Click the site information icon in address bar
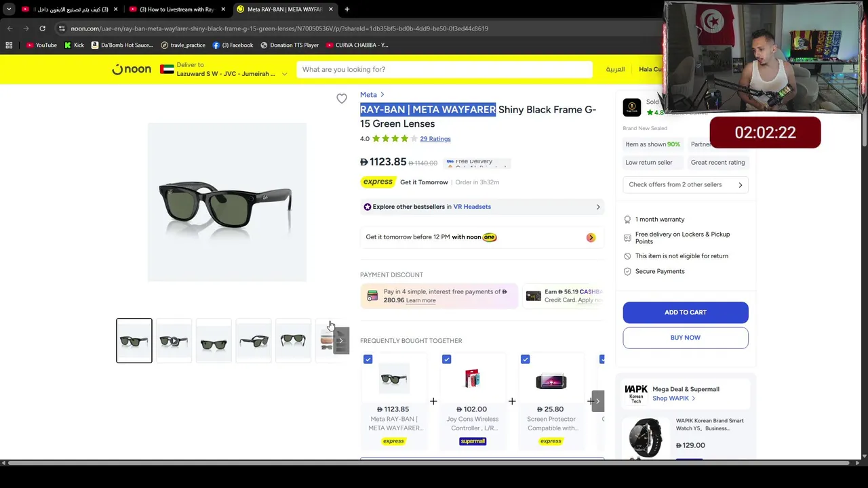This screenshot has height=488, width=868. point(62,28)
